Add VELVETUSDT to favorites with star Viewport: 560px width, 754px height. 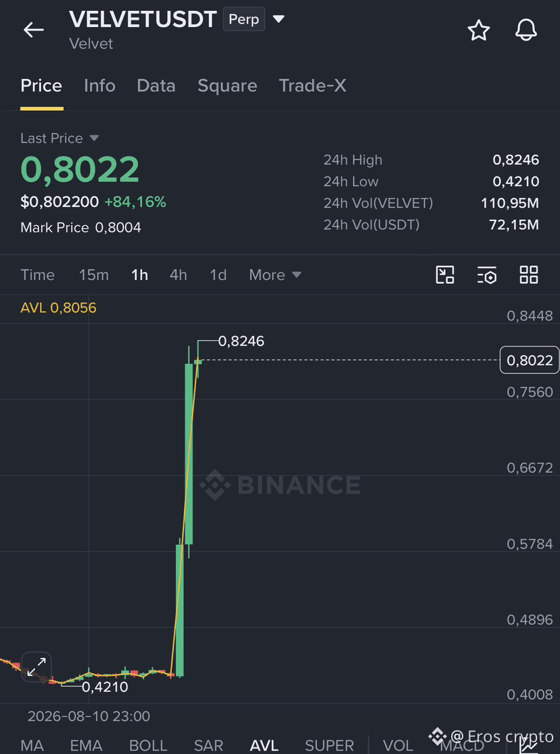pyautogui.click(x=479, y=30)
